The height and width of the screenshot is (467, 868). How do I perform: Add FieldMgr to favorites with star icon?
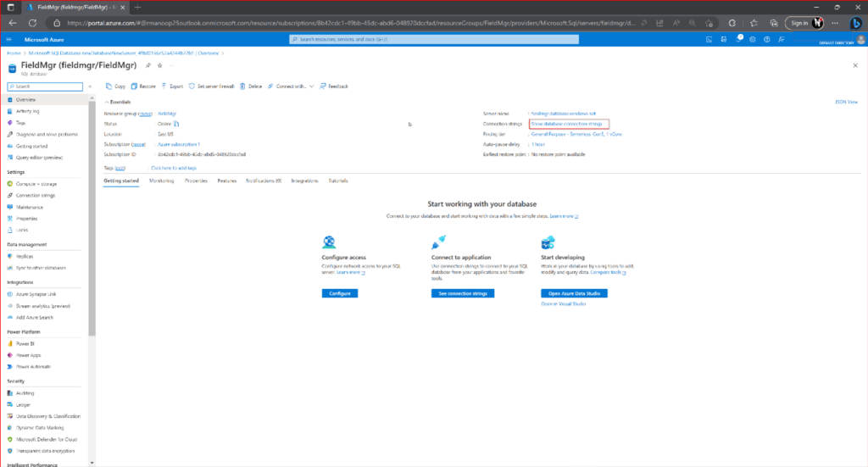click(x=160, y=65)
